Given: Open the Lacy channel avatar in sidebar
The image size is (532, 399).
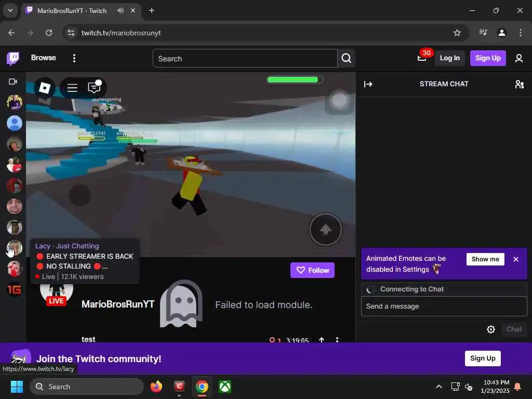Looking at the screenshot, I should point(14,248).
